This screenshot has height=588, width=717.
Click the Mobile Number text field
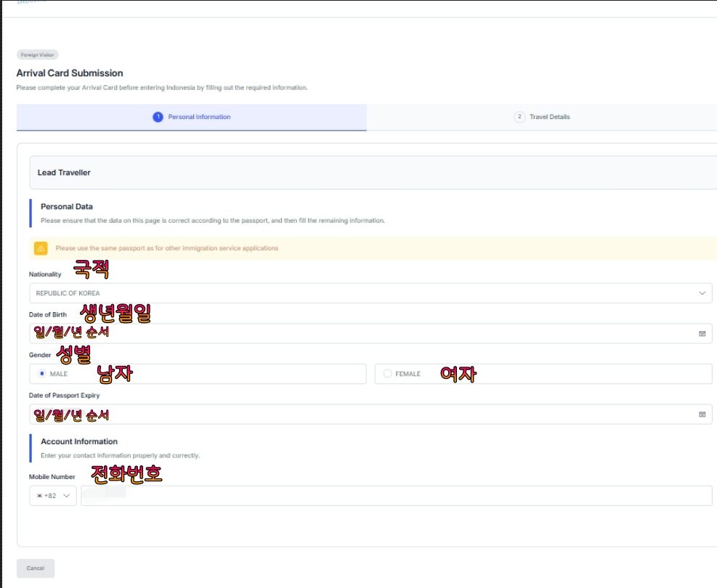397,496
